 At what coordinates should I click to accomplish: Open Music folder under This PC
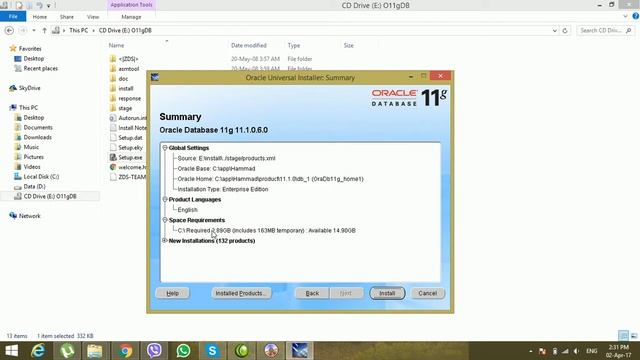tap(31, 147)
